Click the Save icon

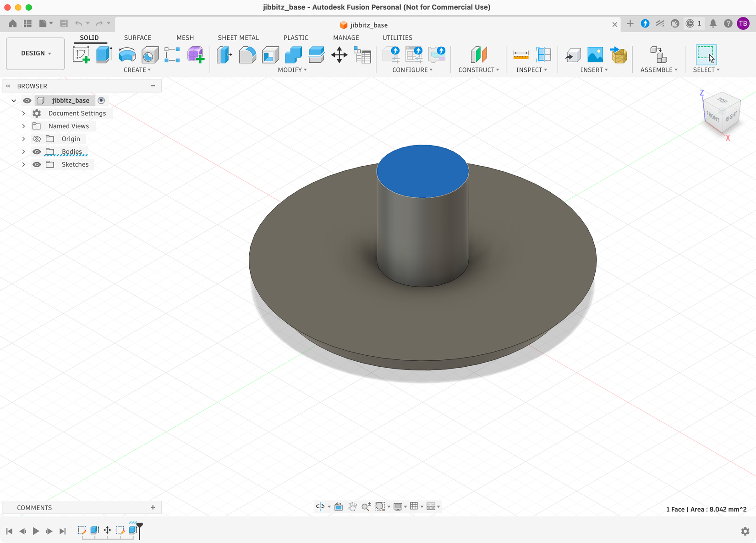(64, 23)
